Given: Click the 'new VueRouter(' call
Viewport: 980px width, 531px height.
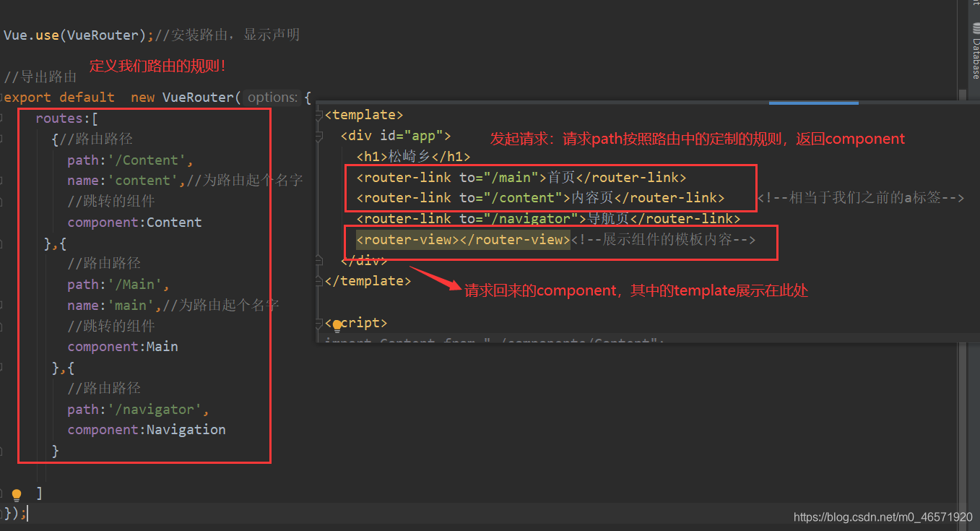Looking at the screenshot, I should (186, 97).
